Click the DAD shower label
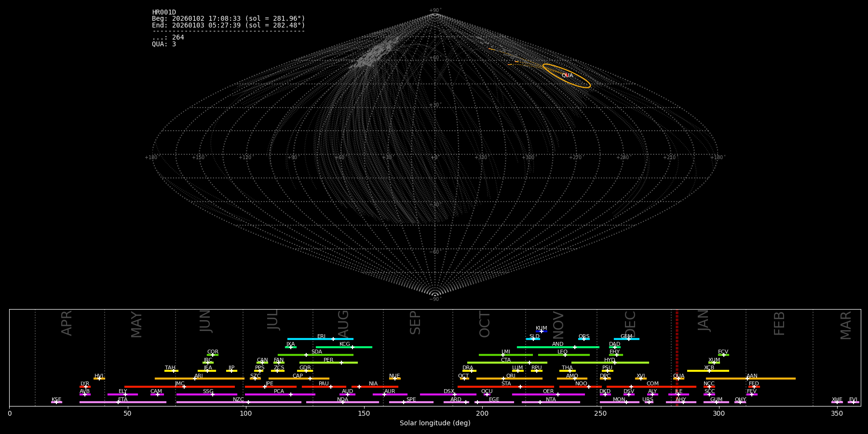Image resolution: width=868 pixels, height=434 pixels. pyautogui.click(x=615, y=344)
